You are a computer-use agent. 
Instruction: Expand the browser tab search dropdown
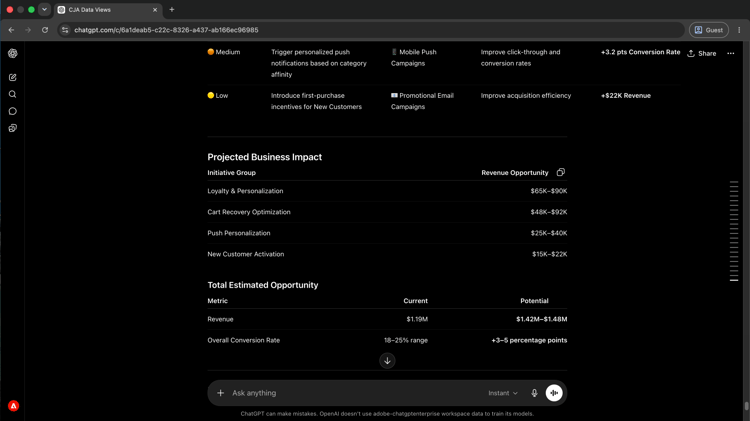pos(44,10)
